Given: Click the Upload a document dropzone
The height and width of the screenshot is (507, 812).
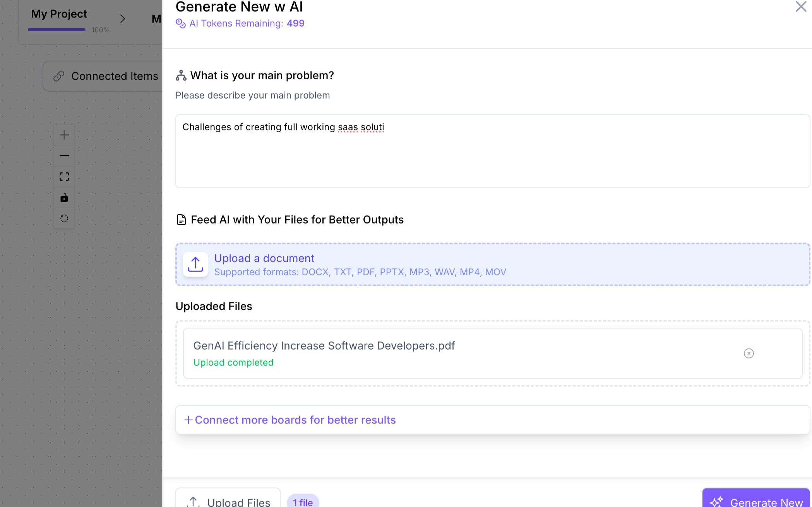Looking at the screenshot, I should (492, 265).
